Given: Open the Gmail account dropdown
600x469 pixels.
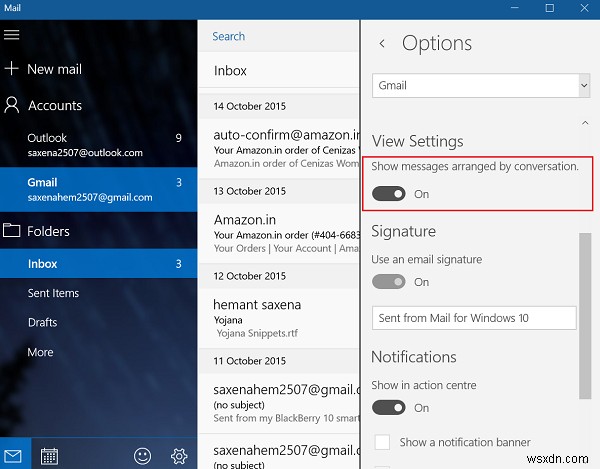Looking at the screenshot, I should (481, 85).
